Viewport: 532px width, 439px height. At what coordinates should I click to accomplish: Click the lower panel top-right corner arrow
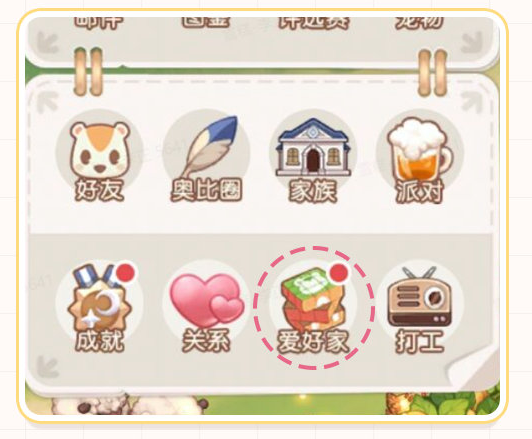pos(473,102)
